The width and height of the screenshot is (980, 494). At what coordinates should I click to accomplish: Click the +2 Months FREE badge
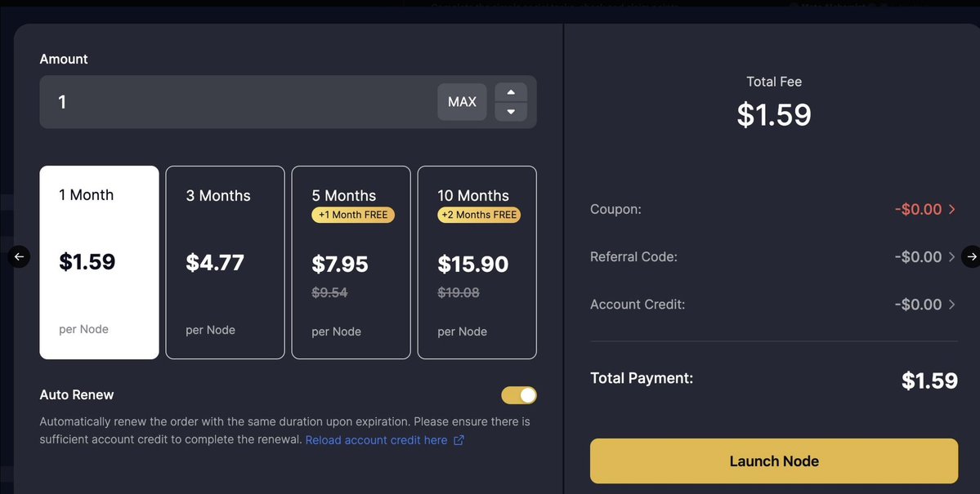point(479,215)
